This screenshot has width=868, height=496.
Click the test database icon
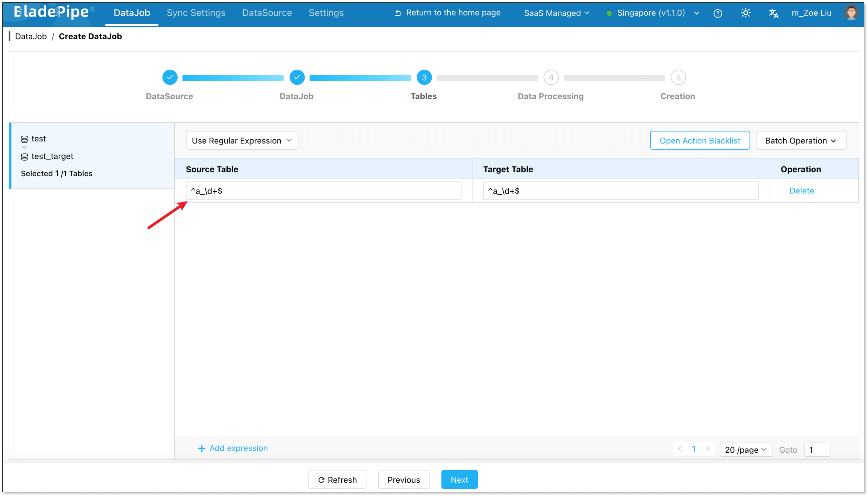pos(25,139)
